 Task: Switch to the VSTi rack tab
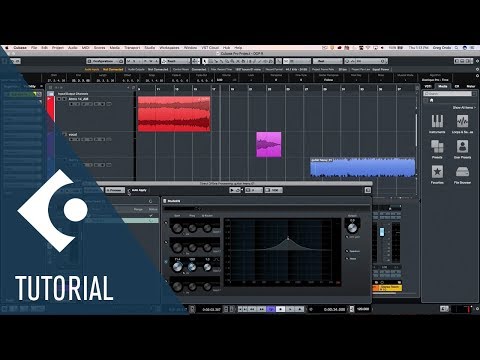428,86
